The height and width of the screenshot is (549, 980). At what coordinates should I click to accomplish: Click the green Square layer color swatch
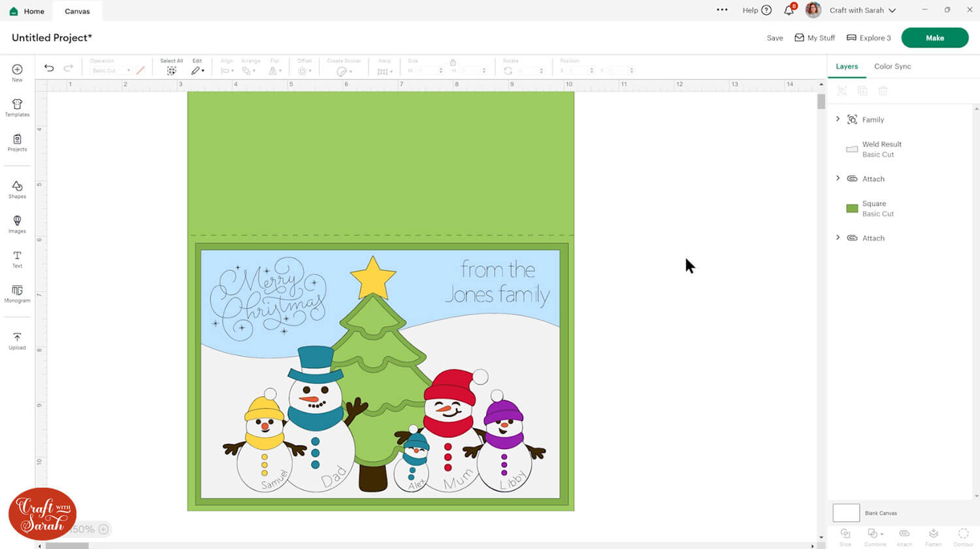pos(852,208)
